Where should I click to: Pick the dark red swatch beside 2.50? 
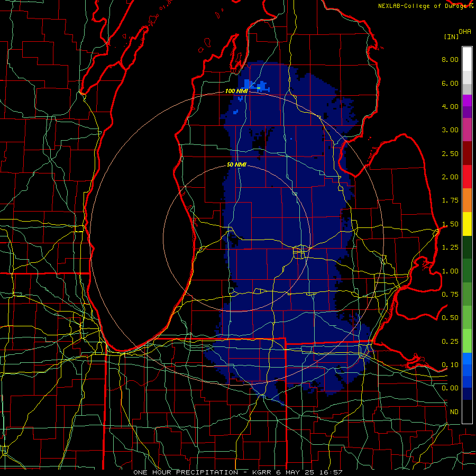pyautogui.click(x=467, y=153)
